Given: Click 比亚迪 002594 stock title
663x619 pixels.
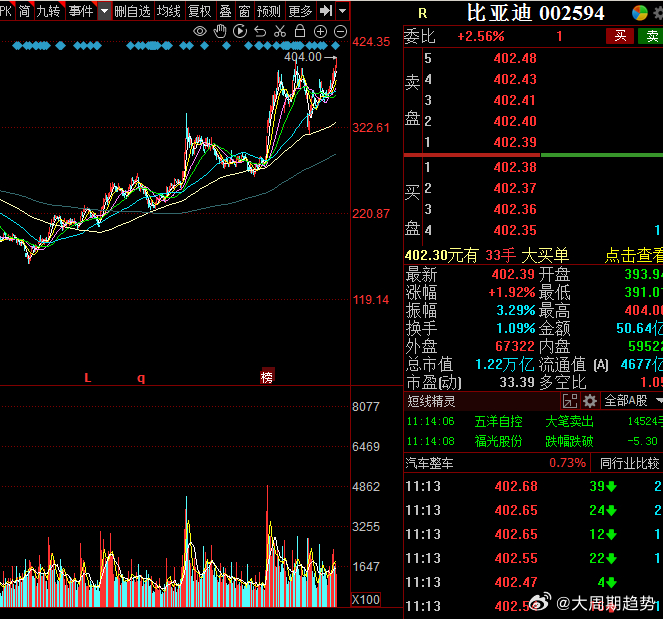Looking at the screenshot, I should pos(536,13).
